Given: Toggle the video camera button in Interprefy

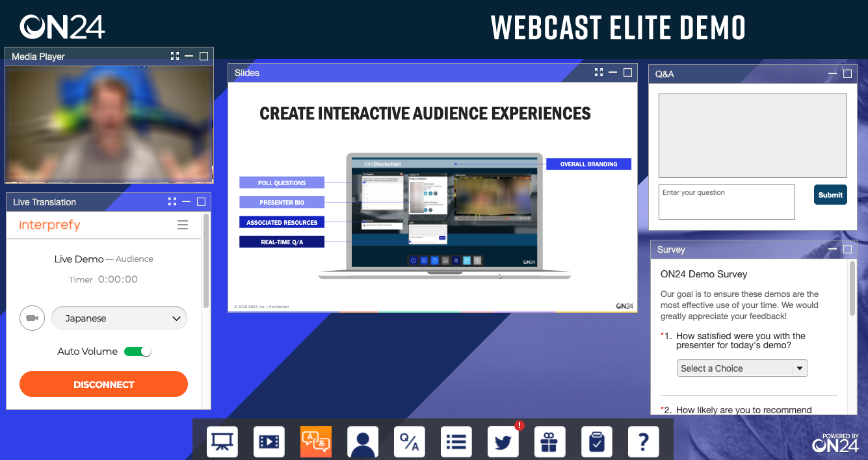Looking at the screenshot, I should point(32,318).
